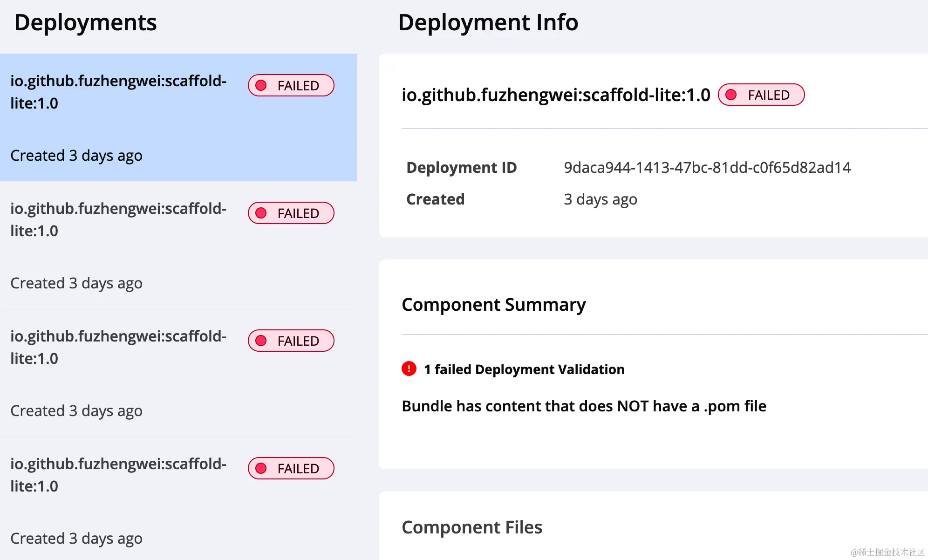Click the red exclamation validation error icon

[x=409, y=369]
